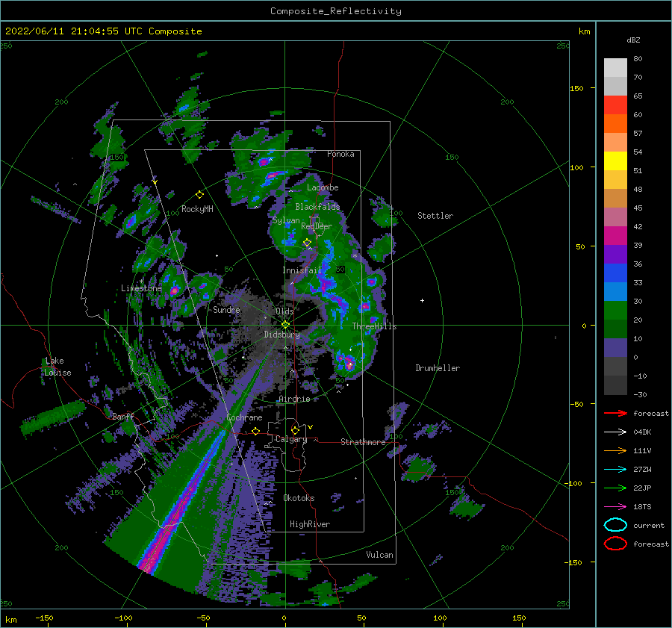Image resolution: width=672 pixels, height=628 pixels.
Task: Click the RockyMH label
Action: point(197,209)
